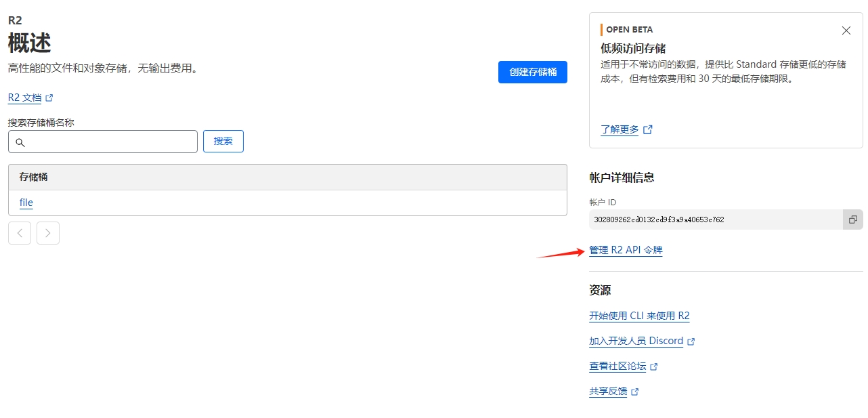Dismiss the OPEN BETA banner
Image resolution: width=868 pixels, height=418 pixels.
click(846, 30)
